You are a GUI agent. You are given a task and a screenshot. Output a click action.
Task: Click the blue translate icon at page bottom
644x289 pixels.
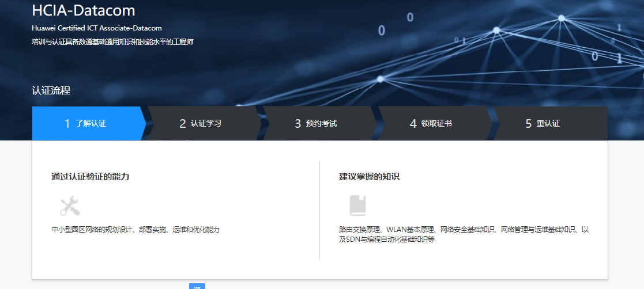click(x=197, y=286)
